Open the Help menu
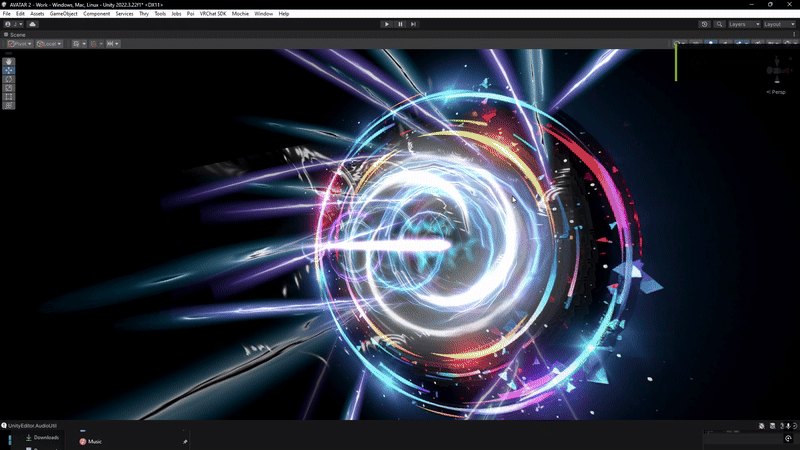Screen dimensions: 800x450 284,14
